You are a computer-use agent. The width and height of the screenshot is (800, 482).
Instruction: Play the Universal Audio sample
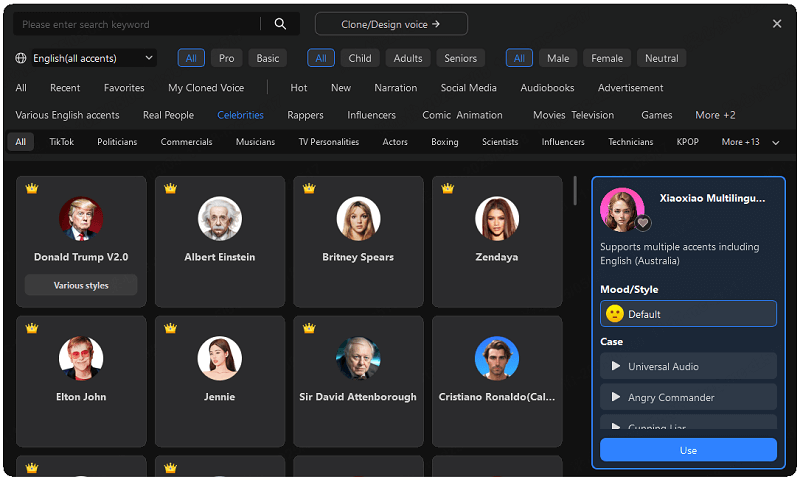coord(616,366)
